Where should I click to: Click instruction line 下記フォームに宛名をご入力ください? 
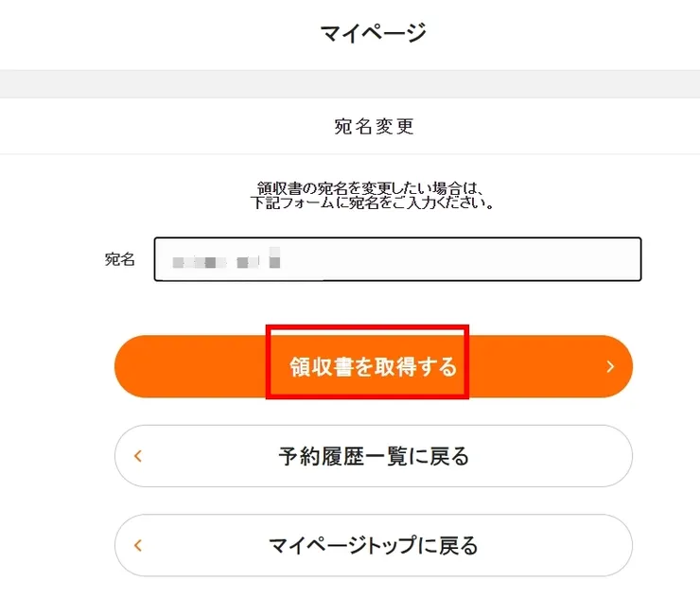pos(375,202)
